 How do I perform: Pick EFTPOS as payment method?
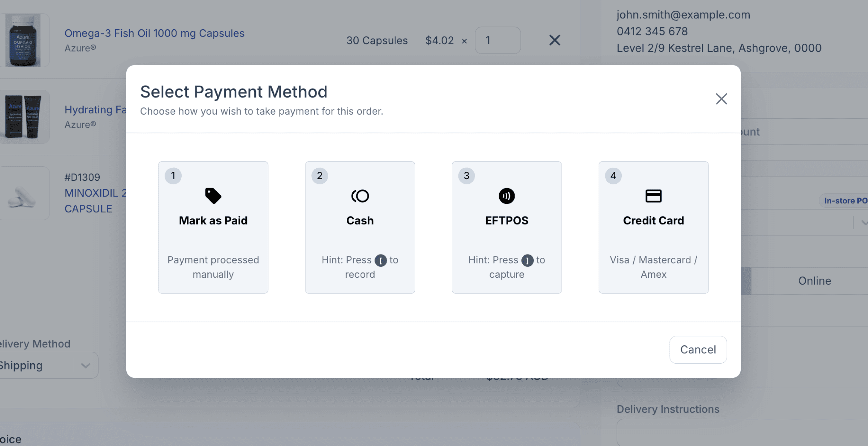pyautogui.click(x=506, y=227)
